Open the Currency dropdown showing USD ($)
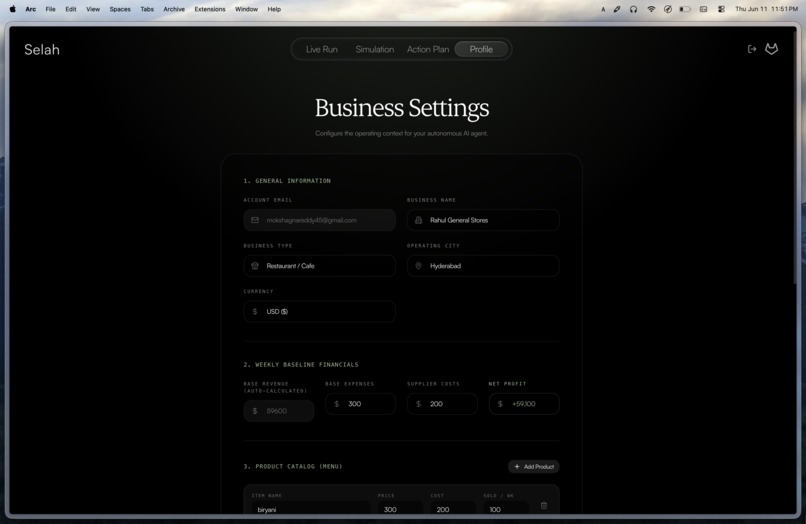 (319, 312)
